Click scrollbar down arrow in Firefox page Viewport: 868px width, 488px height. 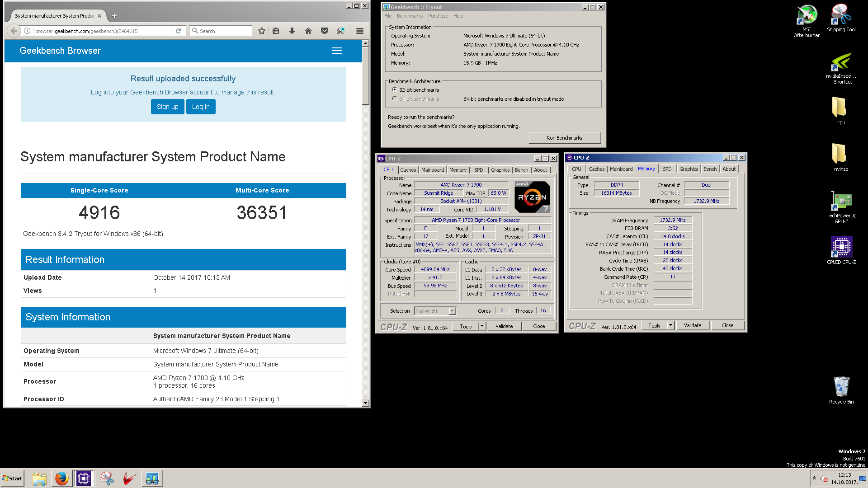365,403
